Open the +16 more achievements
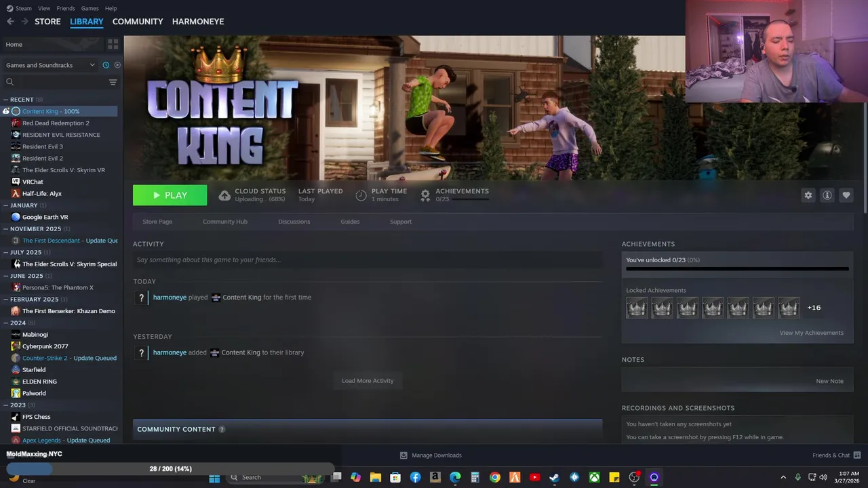The width and height of the screenshot is (868, 488). [814, 308]
